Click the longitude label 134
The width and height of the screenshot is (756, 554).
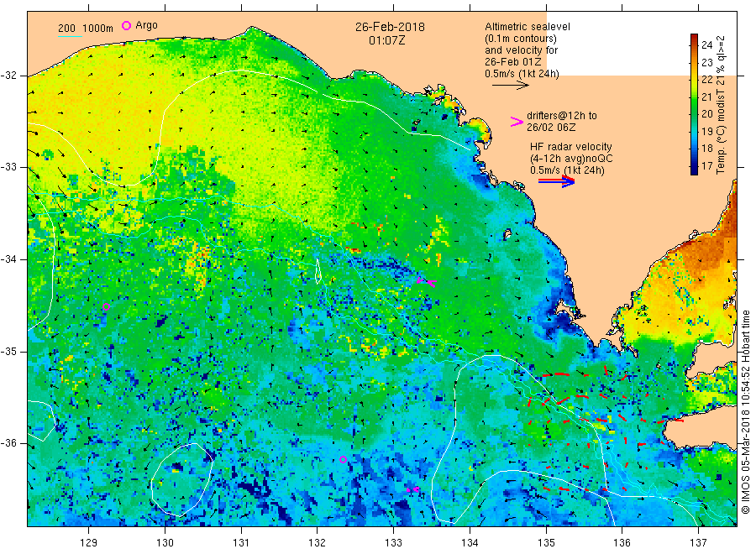click(x=470, y=543)
